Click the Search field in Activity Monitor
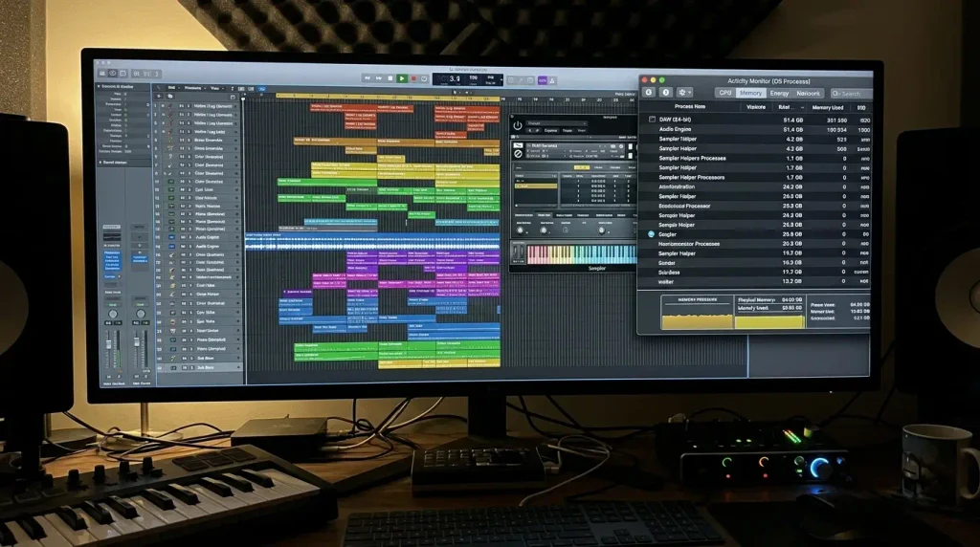Viewport: 980px width, 547px height. 850,93
